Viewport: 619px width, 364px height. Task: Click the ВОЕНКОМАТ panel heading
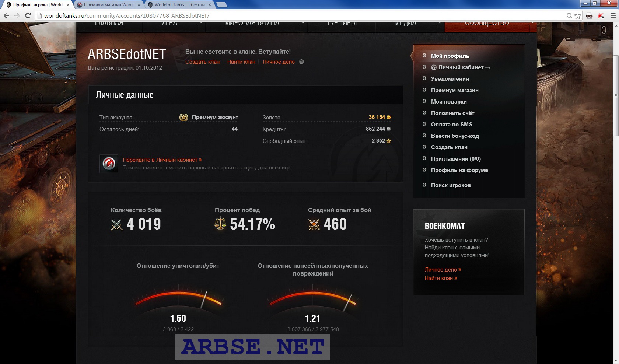(x=445, y=226)
